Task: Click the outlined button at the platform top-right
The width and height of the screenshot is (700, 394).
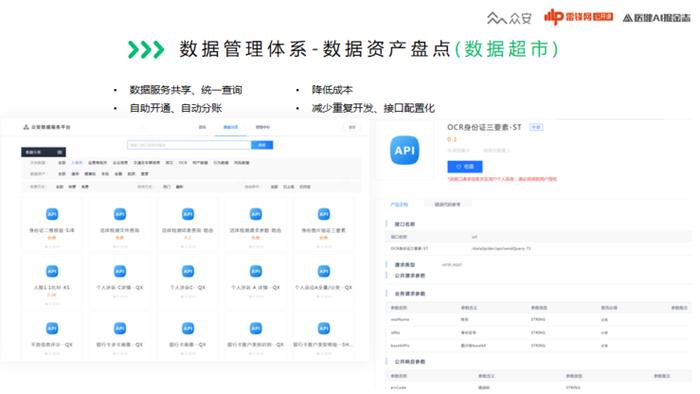Action: pos(352,127)
